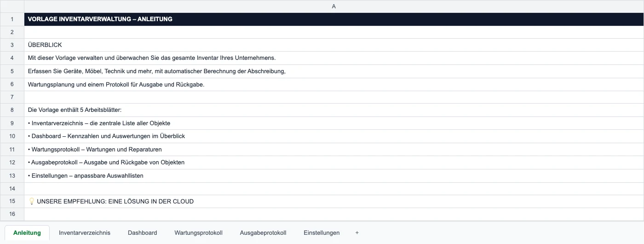The image size is (644, 244).
Task: Select the empty cell in row 7
Action: (x=333, y=97)
